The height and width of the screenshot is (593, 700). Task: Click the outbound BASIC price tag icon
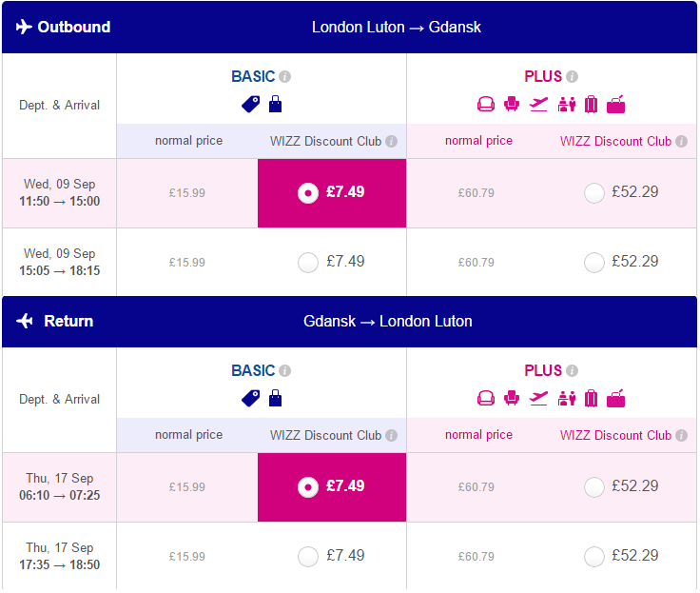[x=250, y=104]
